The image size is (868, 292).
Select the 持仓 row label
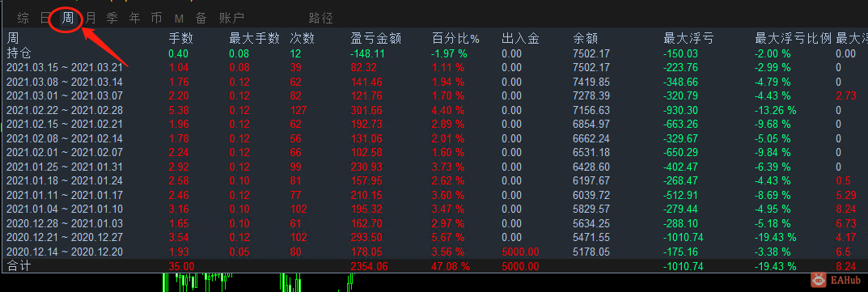tap(19, 53)
